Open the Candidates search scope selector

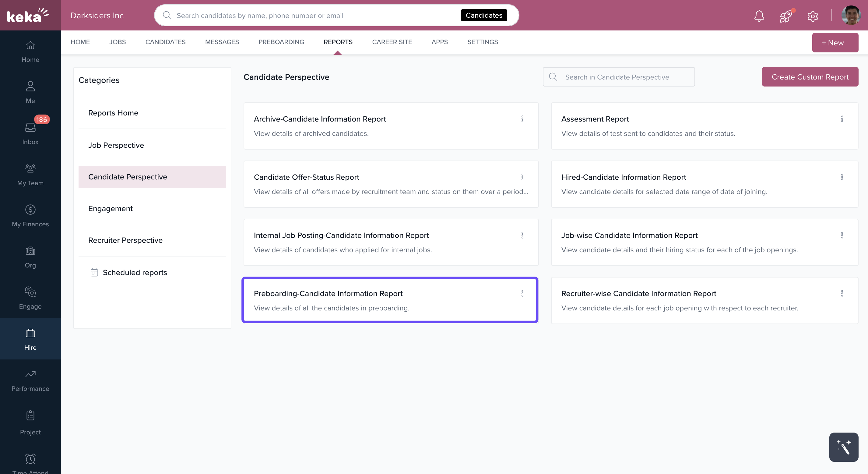(483, 15)
